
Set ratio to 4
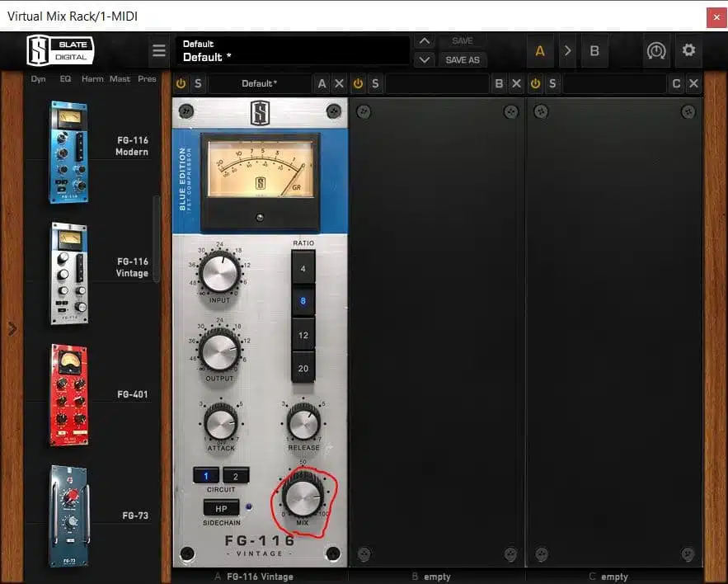tap(303, 268)
